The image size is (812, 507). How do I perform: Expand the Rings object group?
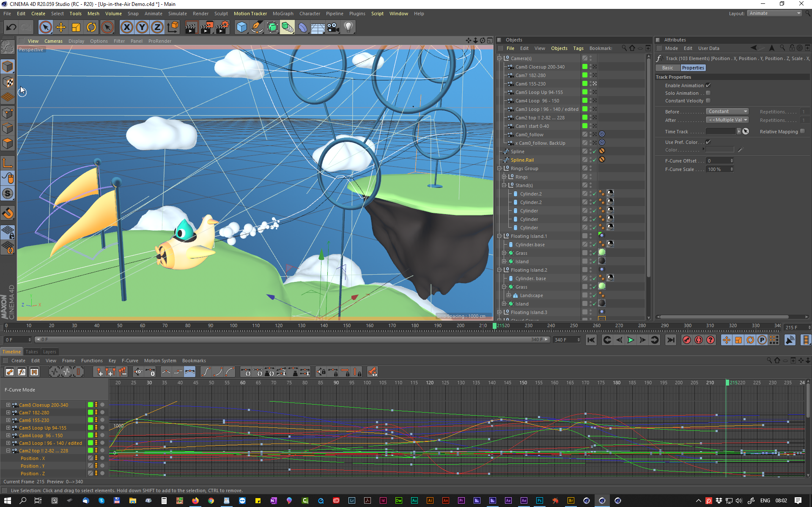pyautogui.click(x=504, y=177)
